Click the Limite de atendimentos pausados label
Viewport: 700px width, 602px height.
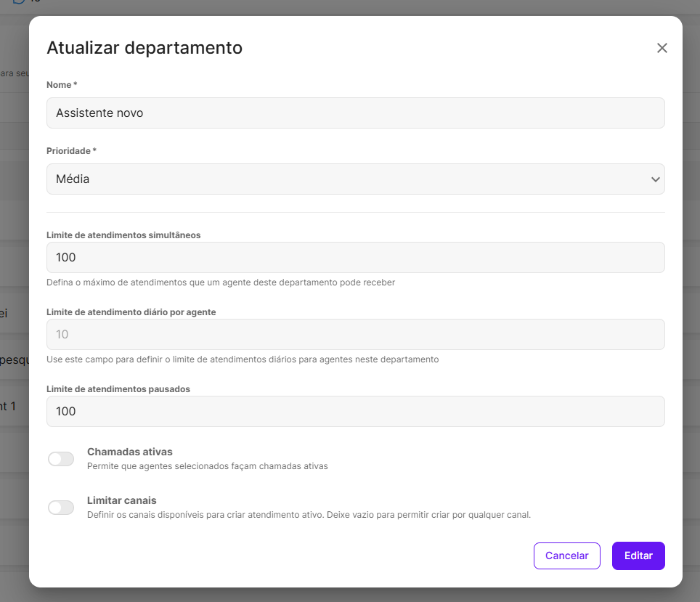[118, 389]
